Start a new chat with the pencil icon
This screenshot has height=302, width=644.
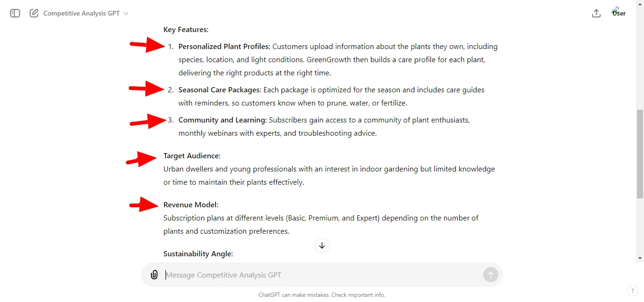pyautogui.click(x=33, y=13)
